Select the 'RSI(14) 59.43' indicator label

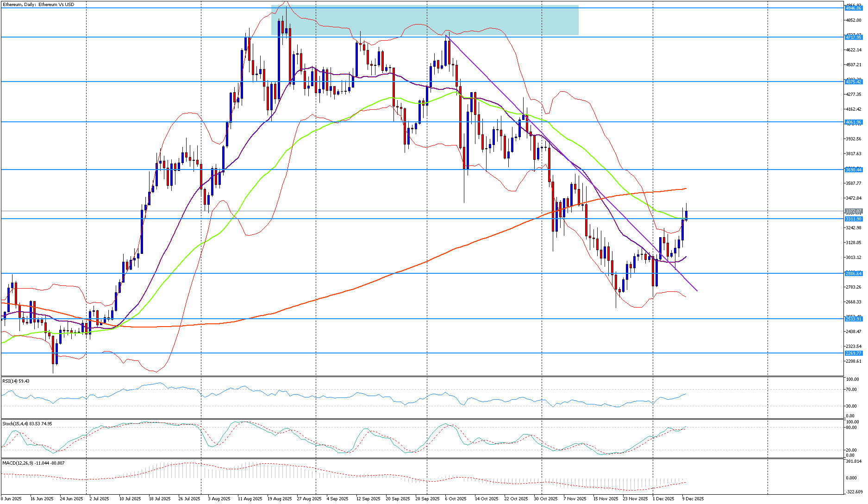tap(16, 381)
